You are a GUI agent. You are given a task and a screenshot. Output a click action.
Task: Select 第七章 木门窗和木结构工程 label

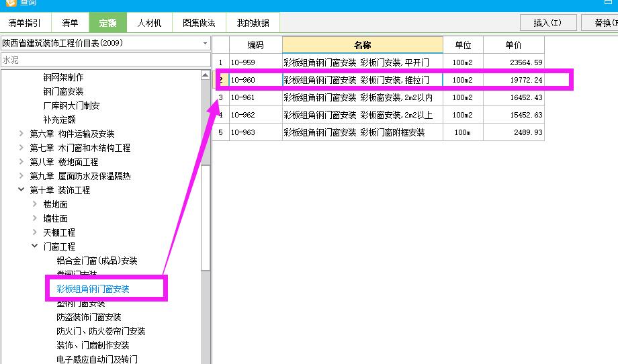point(80,148)
